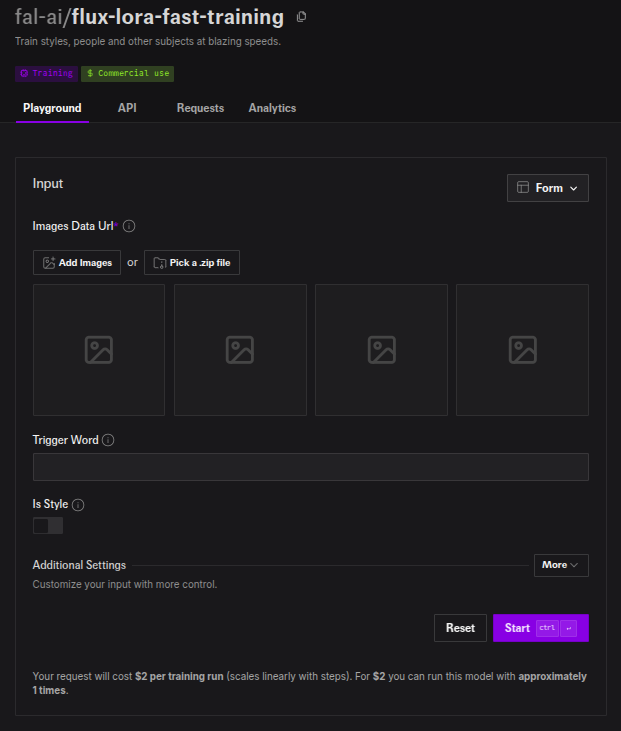This screenshot has height=731, width=621.
Task: Click the '$2 per training run' cost text
Action: click(x=179, y=676)
